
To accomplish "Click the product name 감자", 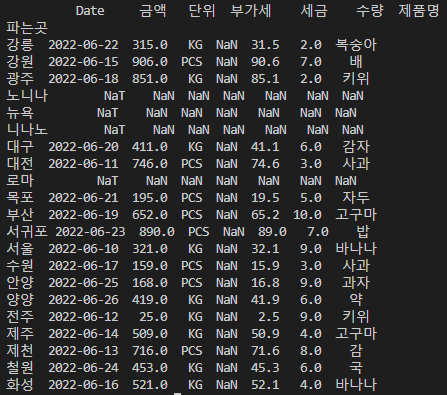I will coord(356,147).
